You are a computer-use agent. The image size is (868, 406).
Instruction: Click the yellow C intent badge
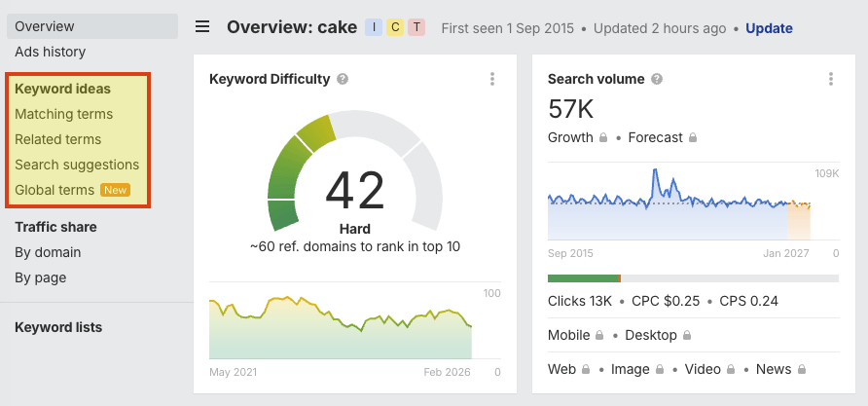tap(395, 27)
